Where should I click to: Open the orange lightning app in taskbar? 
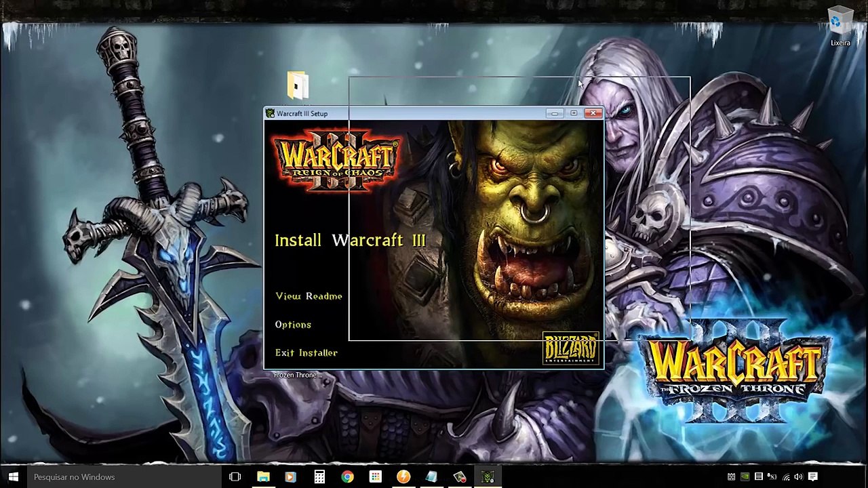click(403, 476)
